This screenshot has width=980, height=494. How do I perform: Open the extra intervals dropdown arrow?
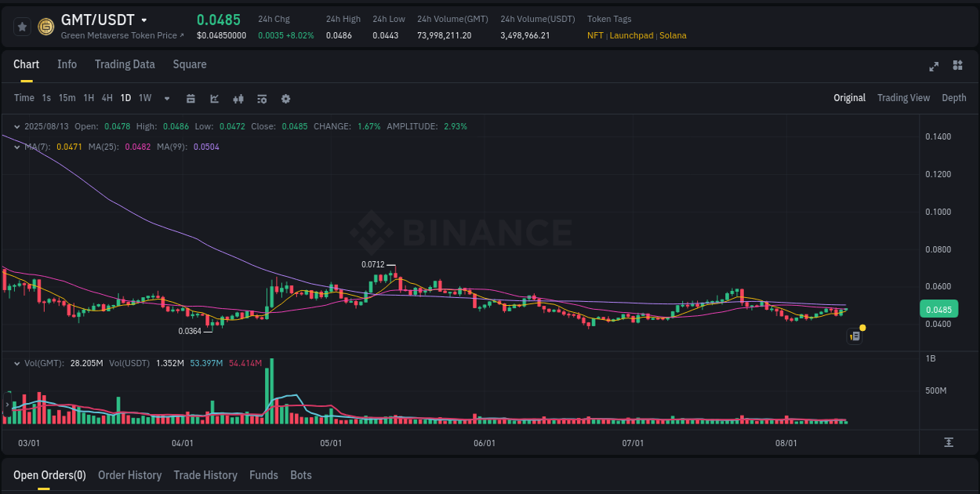tap(166, 98)
